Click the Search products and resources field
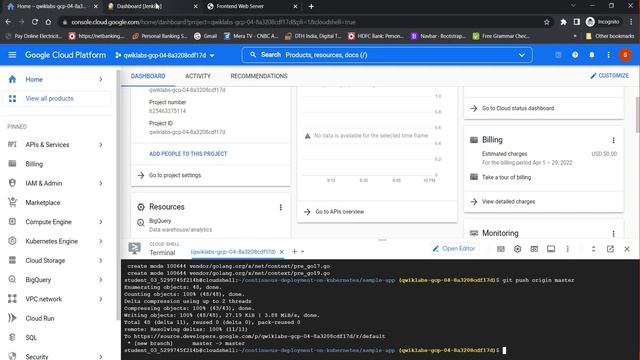Viewport: 640px width, 360px height. (x=387, y=55)
